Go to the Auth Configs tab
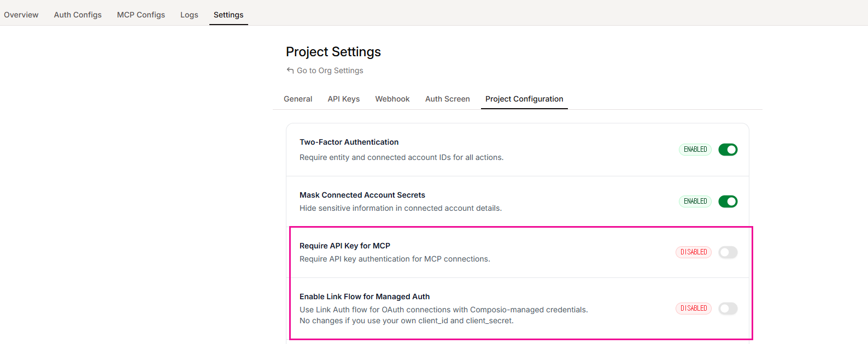868x344 pixels. click(x=78, y=15)
